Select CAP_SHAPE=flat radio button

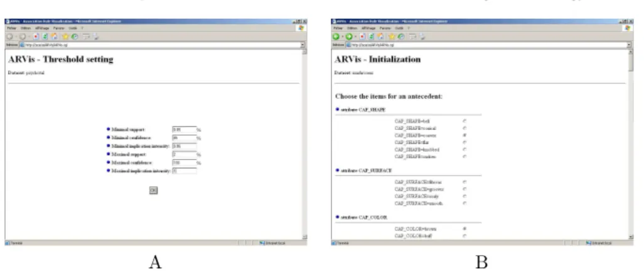point(464,142)
